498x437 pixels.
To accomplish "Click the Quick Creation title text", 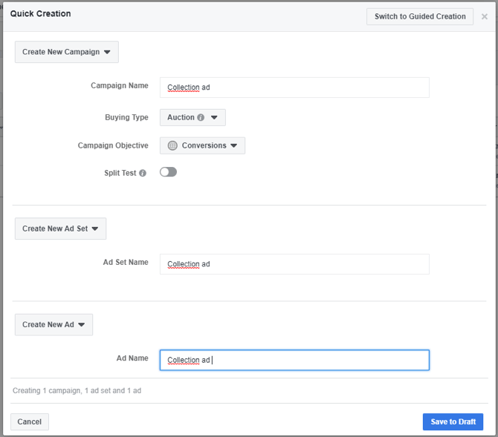I will 40,14.
